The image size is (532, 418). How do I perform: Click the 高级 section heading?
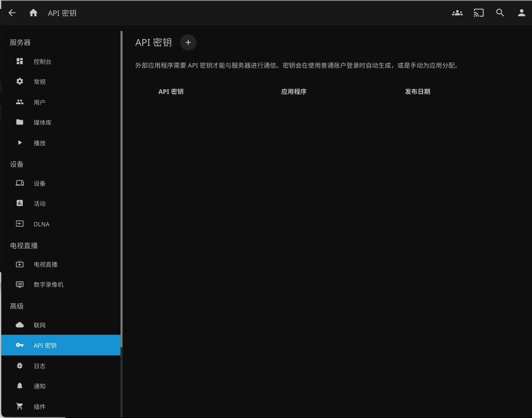[17, 306]
